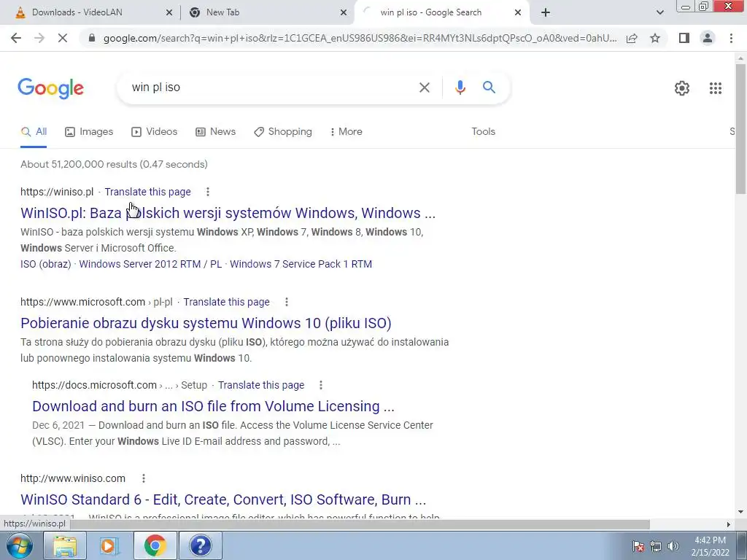Select the Videos search tab
This screenshot has width=747, height=560.
[155, 132]
